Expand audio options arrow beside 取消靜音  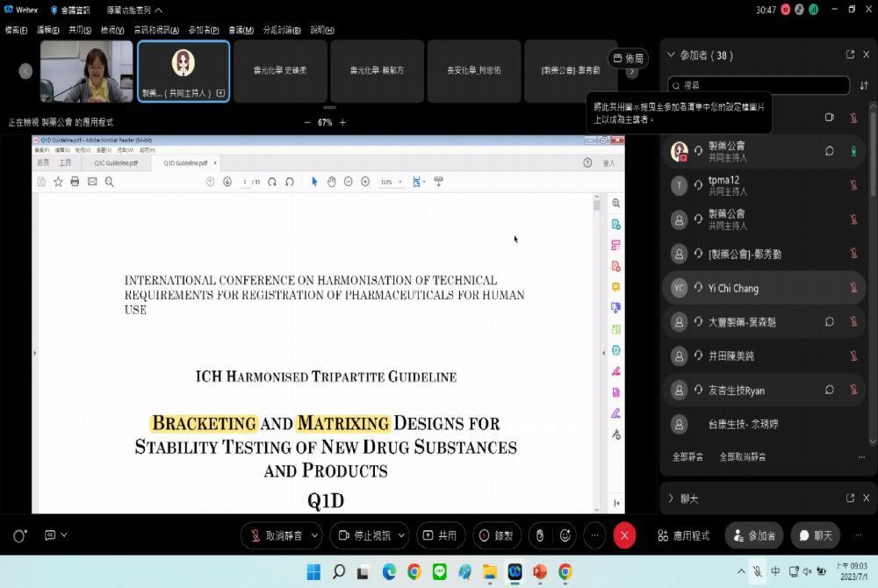click(x=315, y=535)
